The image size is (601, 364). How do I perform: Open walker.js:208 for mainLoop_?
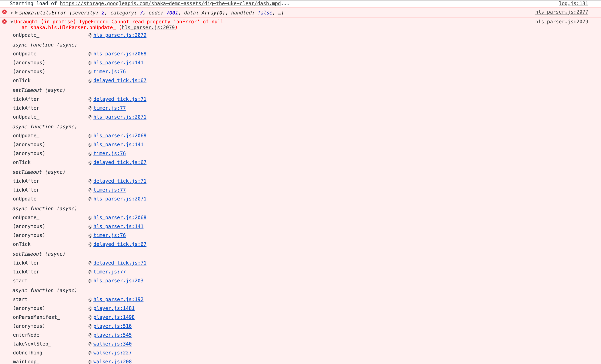click(x=113, y=362)
